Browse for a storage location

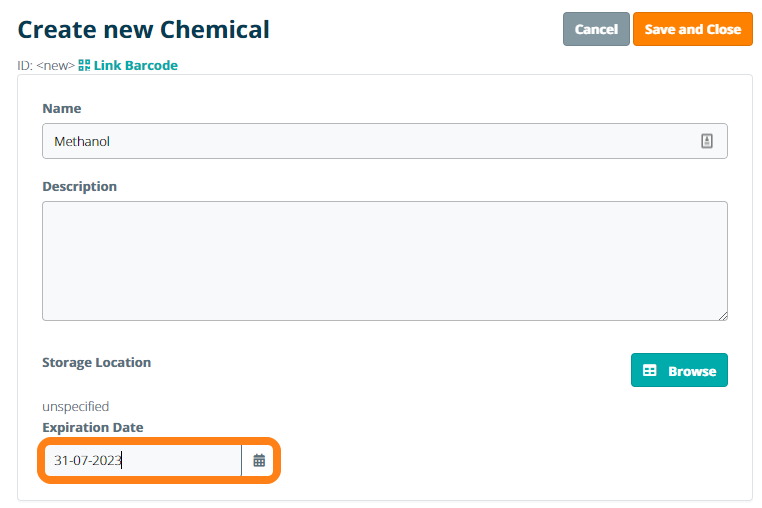(679, 370)
